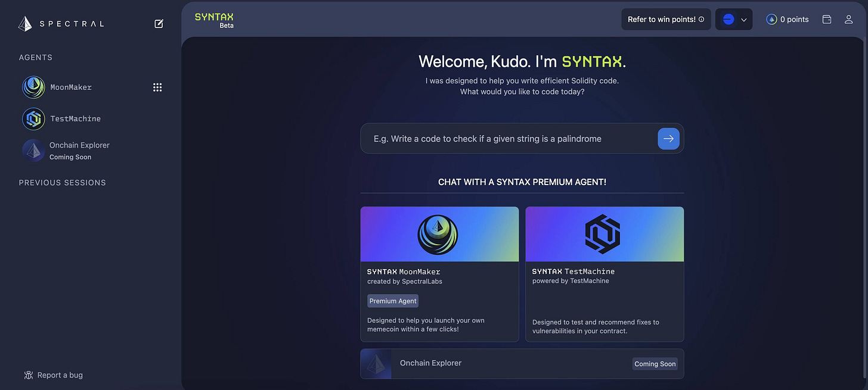The image size is (868, 390).
Task: Click the sidebar Coming Soon label
Action: pyautogui.click(x=70, y=157)
